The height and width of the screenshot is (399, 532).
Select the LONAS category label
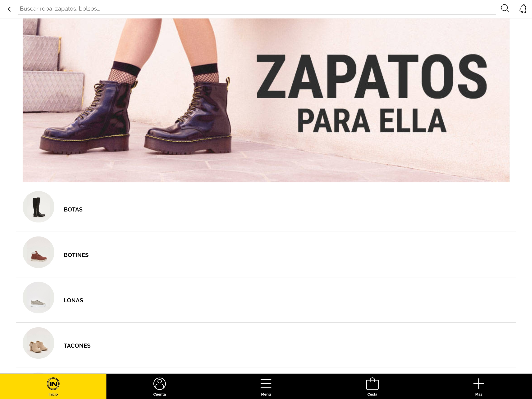[x=73, y=300]
